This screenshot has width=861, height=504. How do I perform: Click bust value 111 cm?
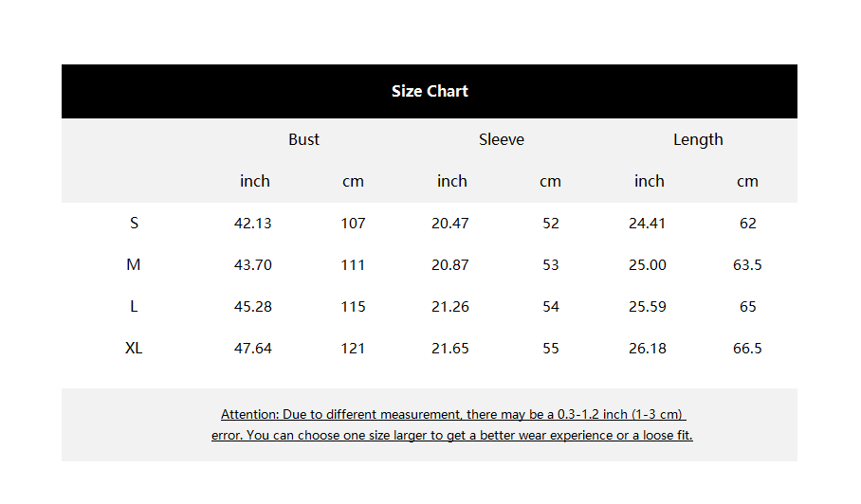pyautogui.click(x=353, y=265)
